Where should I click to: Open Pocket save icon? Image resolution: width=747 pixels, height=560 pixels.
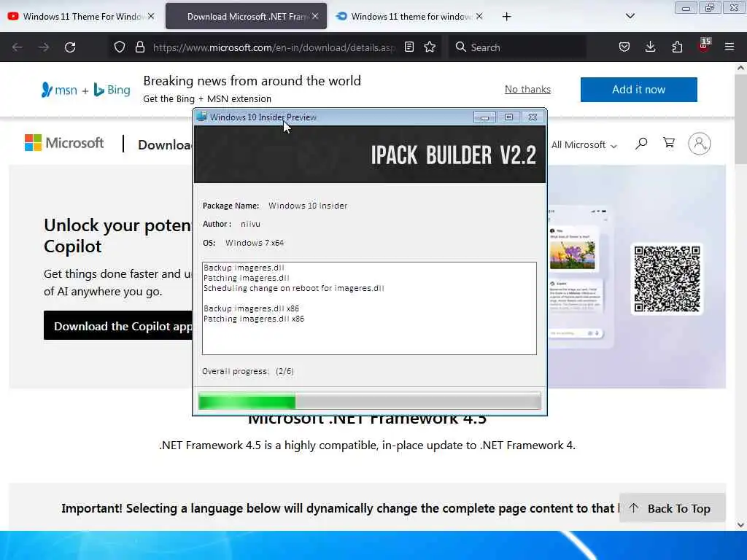pos(624,47)
